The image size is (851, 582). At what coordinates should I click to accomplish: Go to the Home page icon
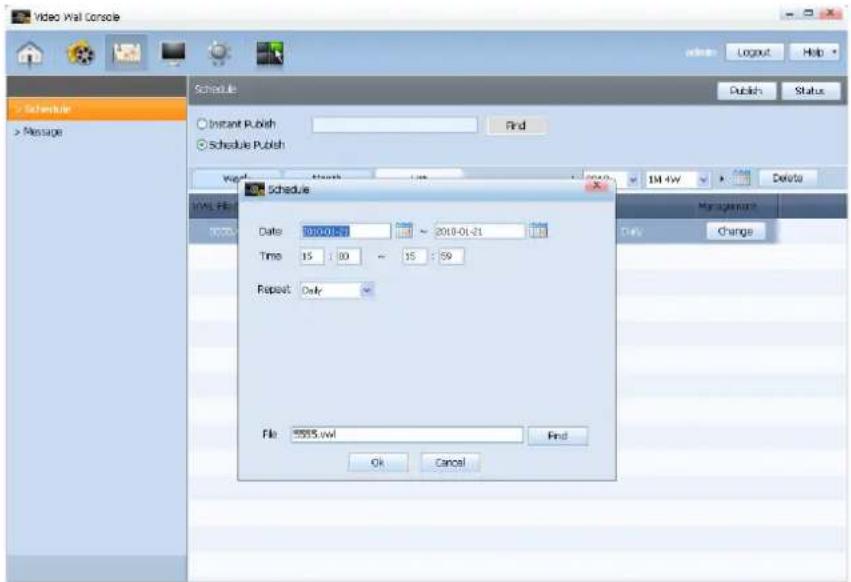point(30,53)
